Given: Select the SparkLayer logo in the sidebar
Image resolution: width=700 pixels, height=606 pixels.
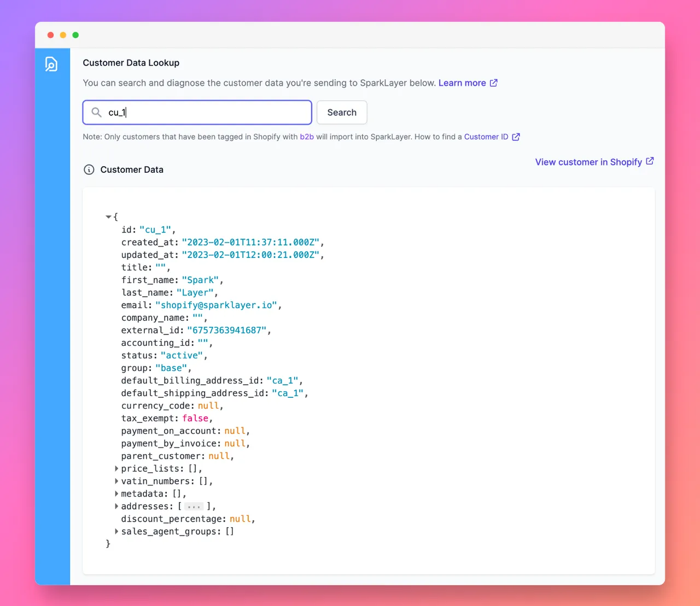Looking at the screenshot, I should [x=52, y=64].
